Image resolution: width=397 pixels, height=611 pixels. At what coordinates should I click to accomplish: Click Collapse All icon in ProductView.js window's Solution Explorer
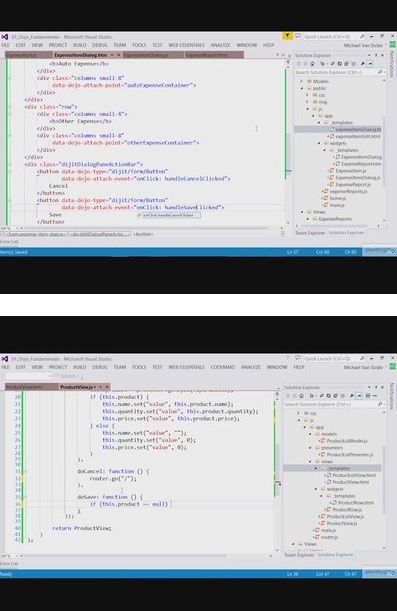pyautogui.click(x=335, y=396)
